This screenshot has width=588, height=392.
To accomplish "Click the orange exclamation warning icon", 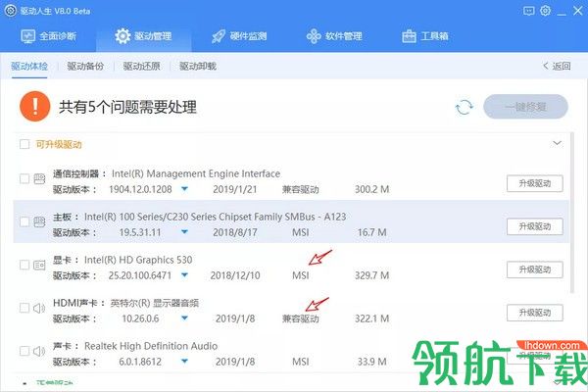I will 35,107.
